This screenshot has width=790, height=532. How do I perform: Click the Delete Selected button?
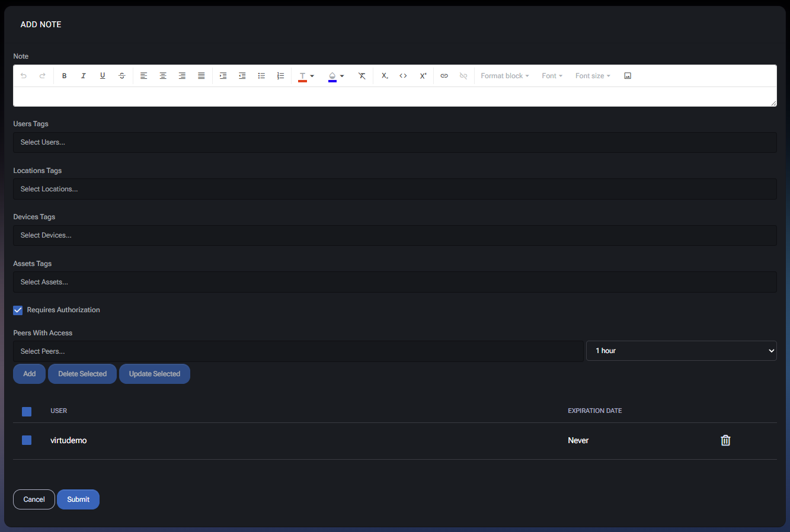tap(82, 374)
